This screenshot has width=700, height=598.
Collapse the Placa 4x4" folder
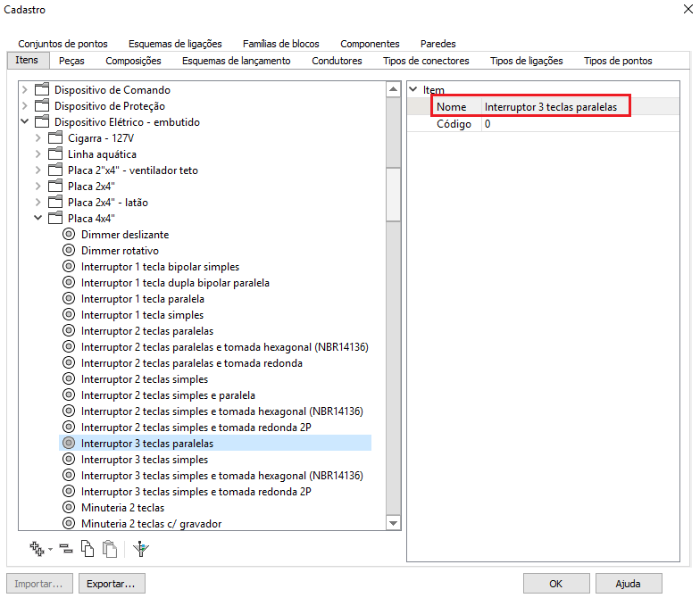tap(37, 219)
